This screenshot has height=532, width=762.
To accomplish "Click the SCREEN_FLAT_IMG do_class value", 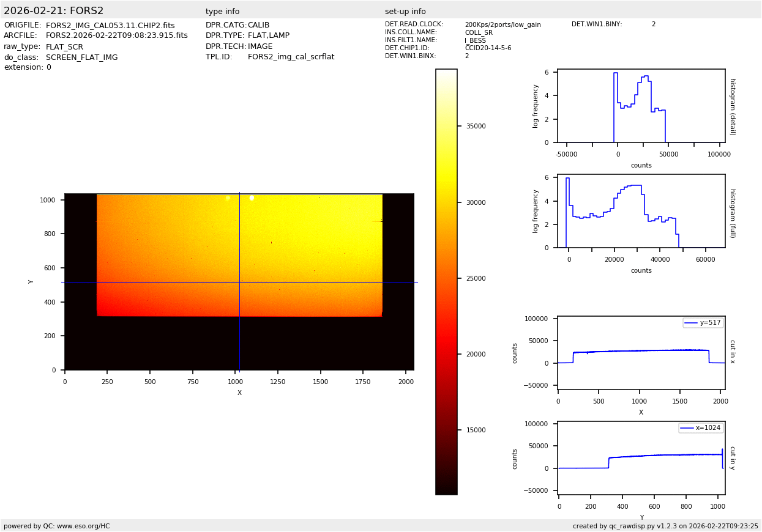I will (81, 57).
